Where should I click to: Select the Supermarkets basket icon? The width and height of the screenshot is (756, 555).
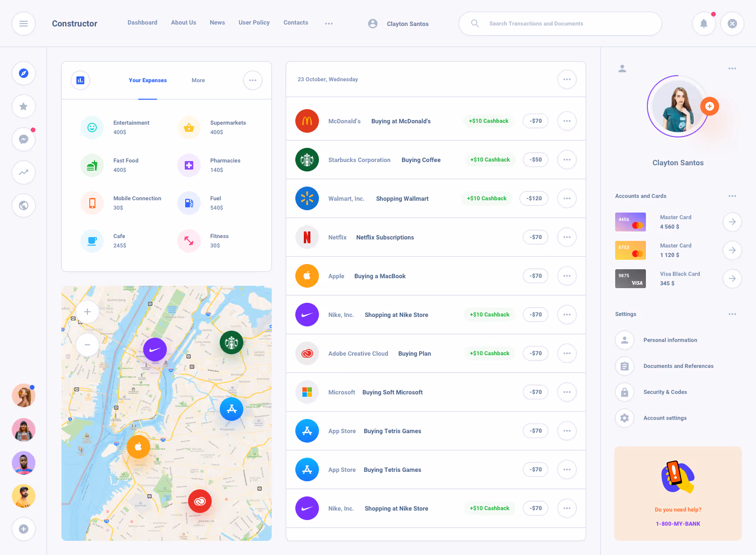coord(189,128)
